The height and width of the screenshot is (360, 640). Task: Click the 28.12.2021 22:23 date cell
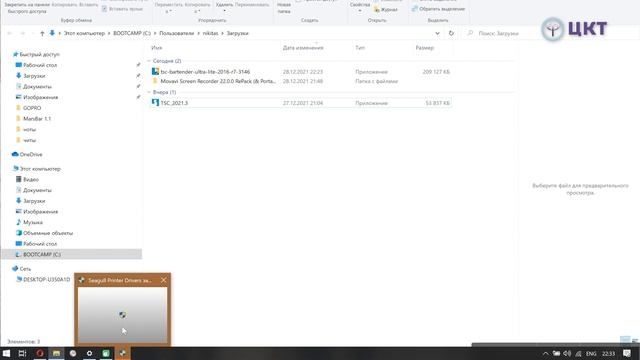[x=303, y=72]
